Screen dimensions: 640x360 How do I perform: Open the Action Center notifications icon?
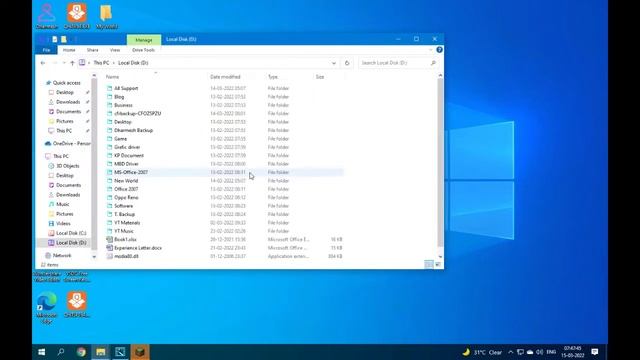[595, 352]
